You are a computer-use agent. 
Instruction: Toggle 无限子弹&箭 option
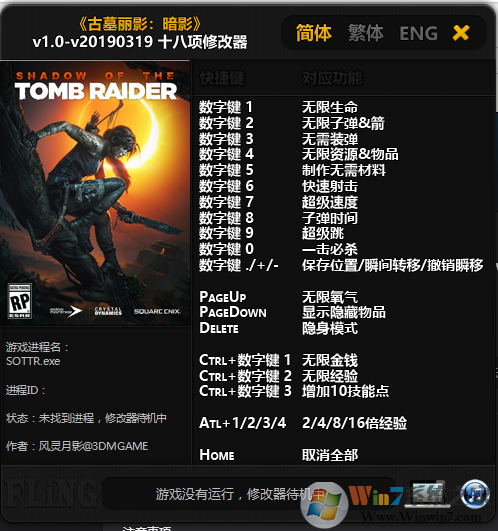click(x=343, y=123)
